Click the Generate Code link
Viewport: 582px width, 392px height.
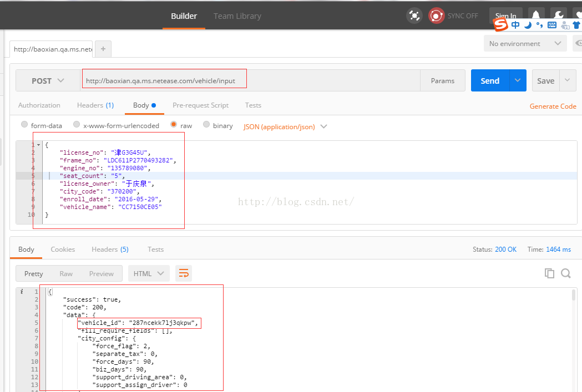[x=553, y=106]
